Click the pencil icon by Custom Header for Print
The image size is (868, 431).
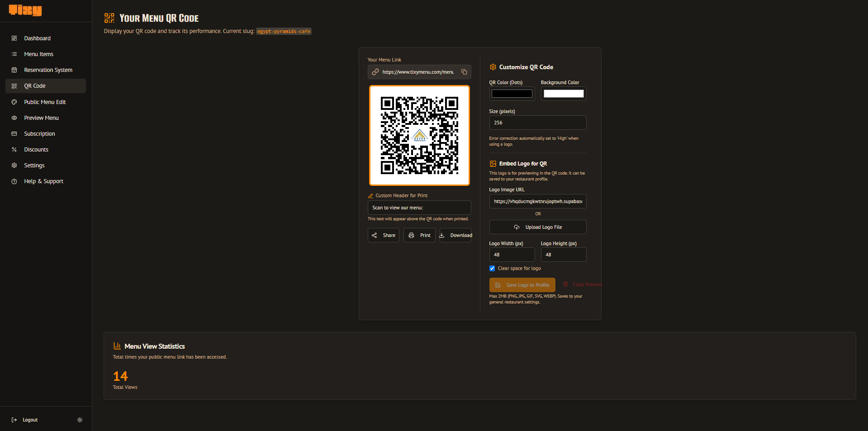click(x=370, y=196)
